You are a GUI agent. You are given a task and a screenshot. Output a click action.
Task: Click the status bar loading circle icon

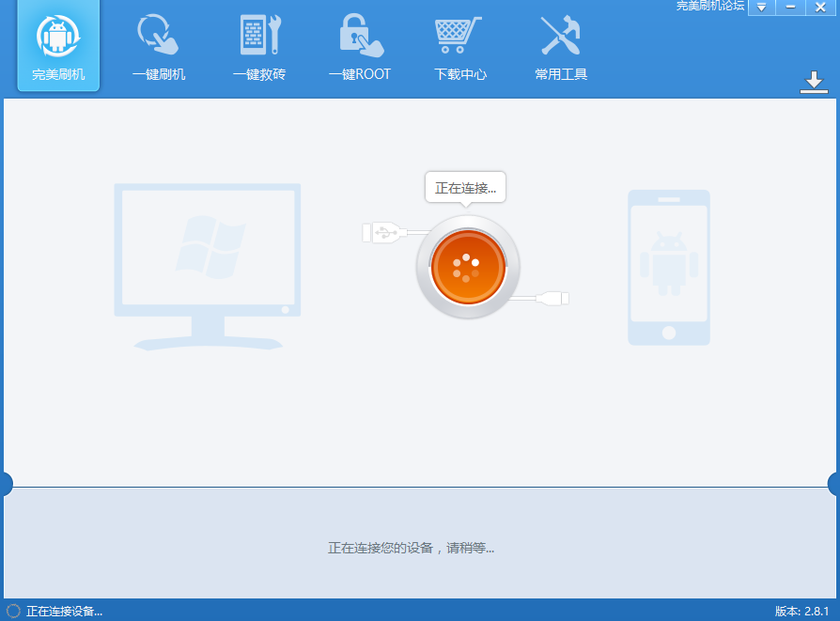(x=13, y=611)
